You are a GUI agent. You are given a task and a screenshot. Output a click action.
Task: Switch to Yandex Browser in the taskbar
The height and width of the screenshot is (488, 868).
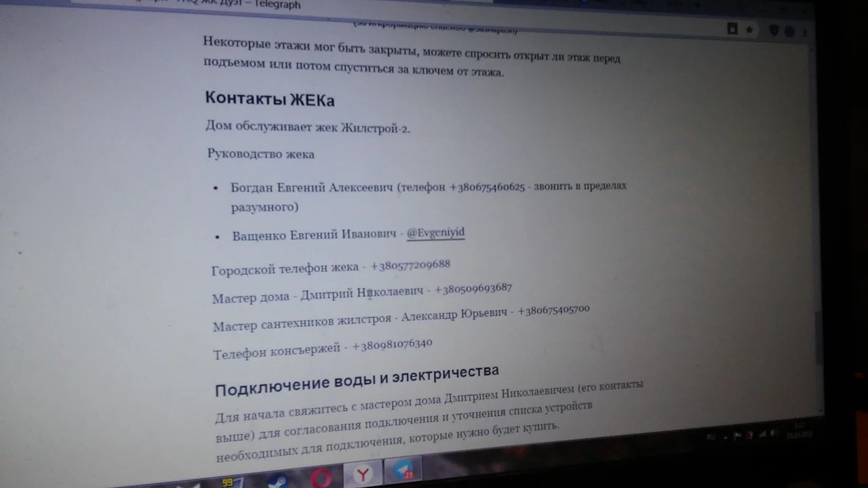tap(363, 475)
